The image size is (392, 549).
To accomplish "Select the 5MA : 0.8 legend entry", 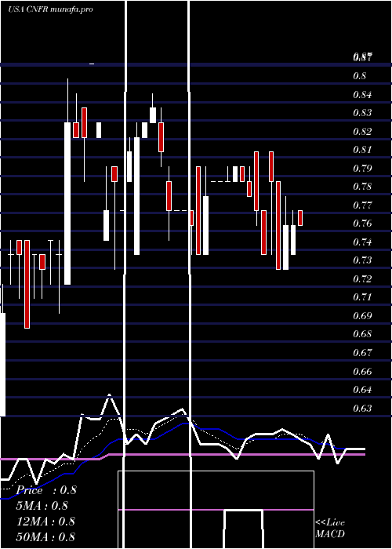I will [x=42, y=506].
